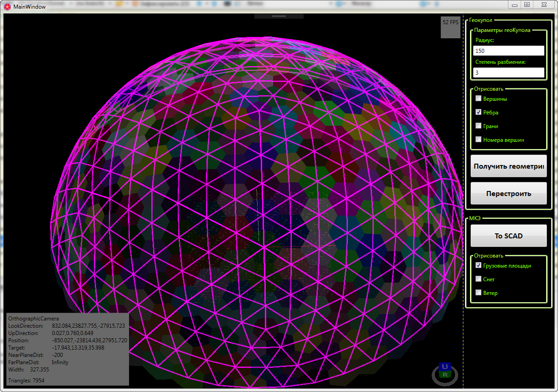This screenshot has height=392, width=558.
Task: Click the Радиус input field
Action: pyautogui.click(x=508, y=51)
